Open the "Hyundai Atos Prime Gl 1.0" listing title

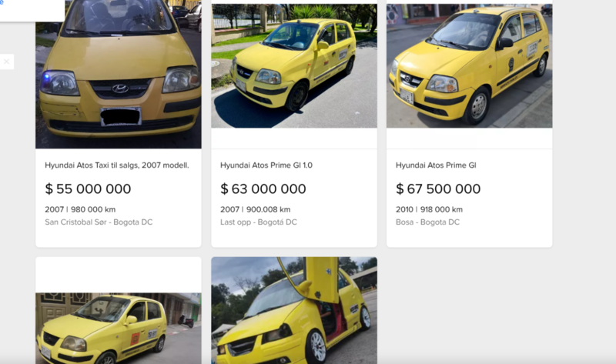[x=266, y=165]
